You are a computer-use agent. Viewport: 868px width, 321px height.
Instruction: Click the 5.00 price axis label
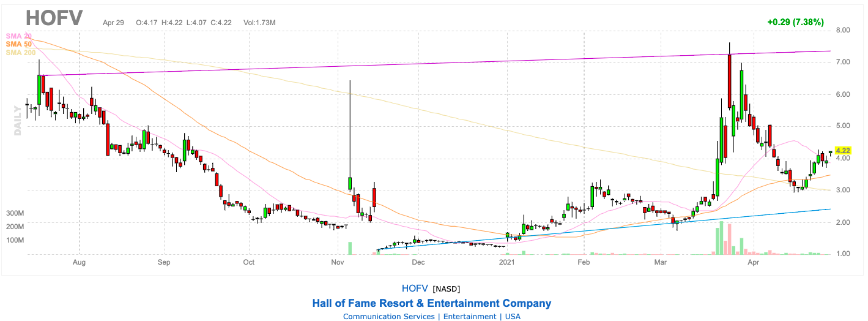coord(843,126)
